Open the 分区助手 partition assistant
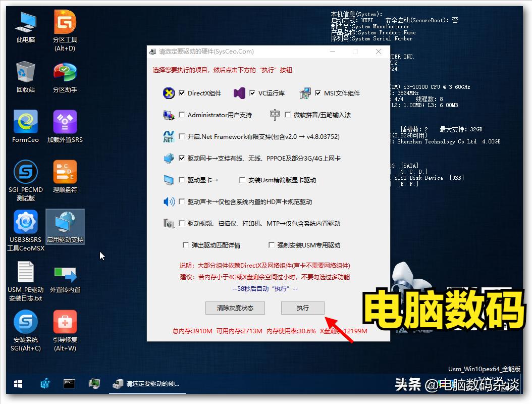532x404 pixels. (65, 71)
